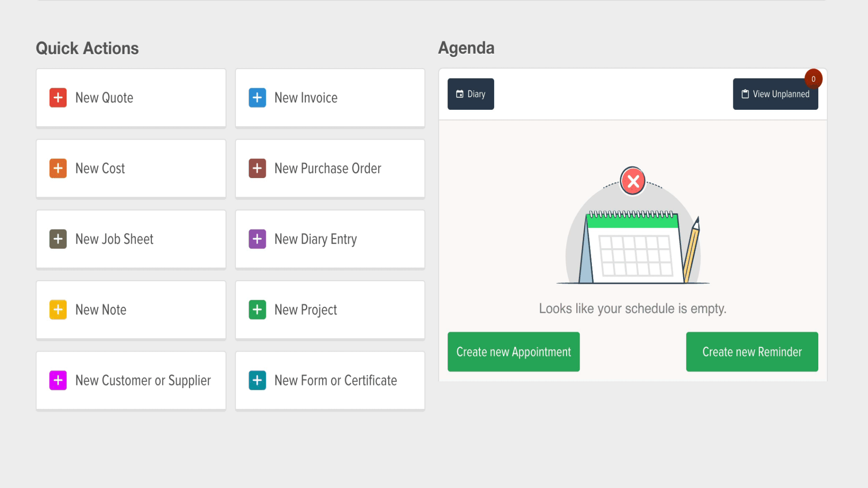The height and width of the screenshot is (488, 868).
Task: Click the magenta plus icon for Customer or Supplier
Action: [x=58, y=380]
